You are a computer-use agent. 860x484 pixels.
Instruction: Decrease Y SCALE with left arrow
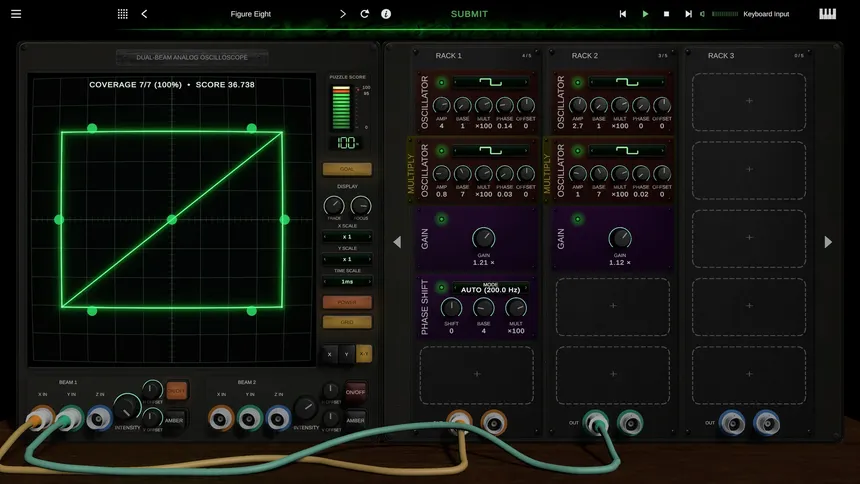click(325, 259)
